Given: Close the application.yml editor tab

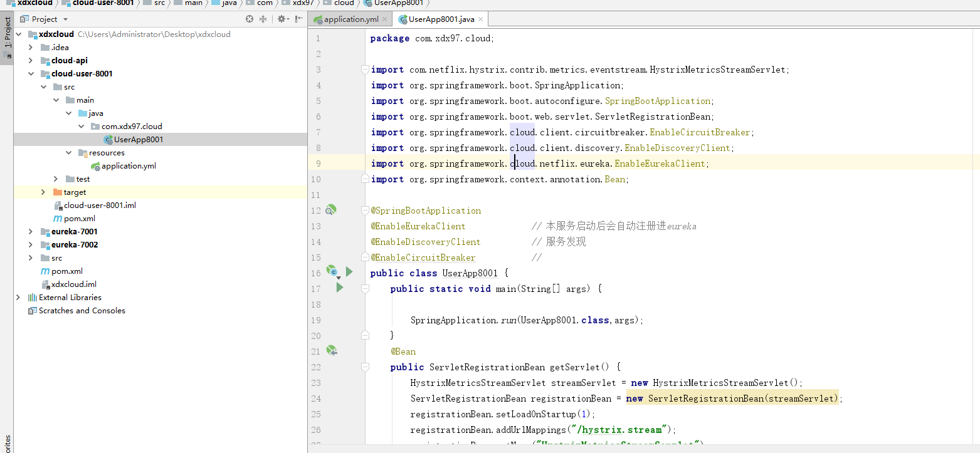Looking at the screenshot, I should point(385,19).
